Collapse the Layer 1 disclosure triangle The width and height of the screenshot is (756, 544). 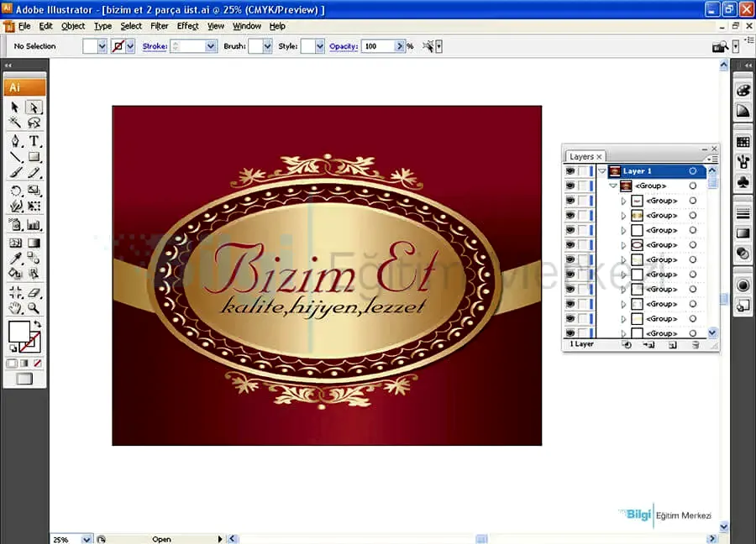[x=601, y=171]
